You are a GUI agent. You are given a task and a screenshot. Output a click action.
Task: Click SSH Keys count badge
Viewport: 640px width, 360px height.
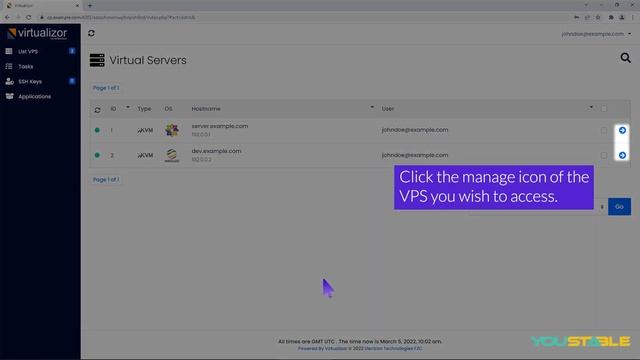(x=72, y=81)
